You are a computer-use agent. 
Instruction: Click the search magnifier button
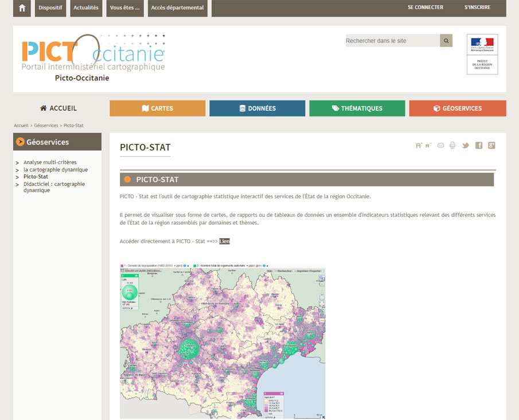click(x=446, y=41)
